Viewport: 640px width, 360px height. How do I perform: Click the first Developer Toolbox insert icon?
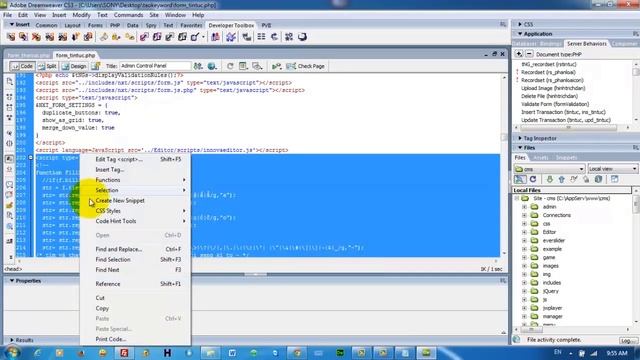point(11,37)
